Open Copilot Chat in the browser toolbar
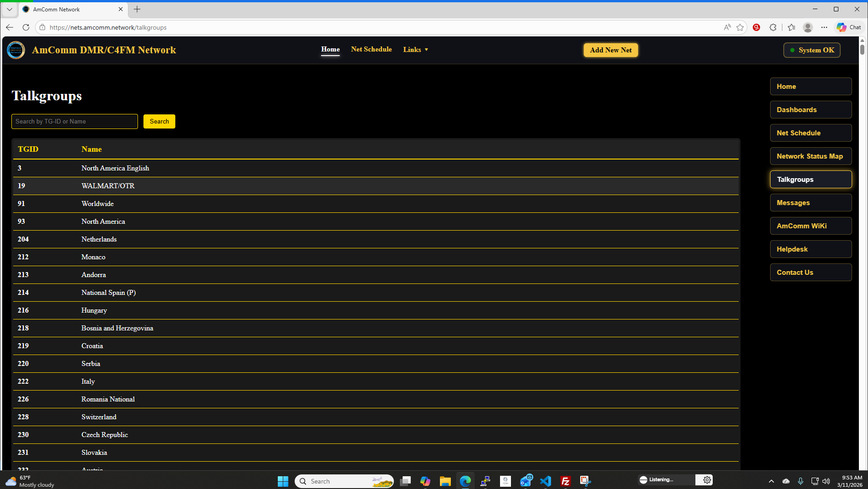This screenshot has height=489, width=868. [x=848, y=27]
